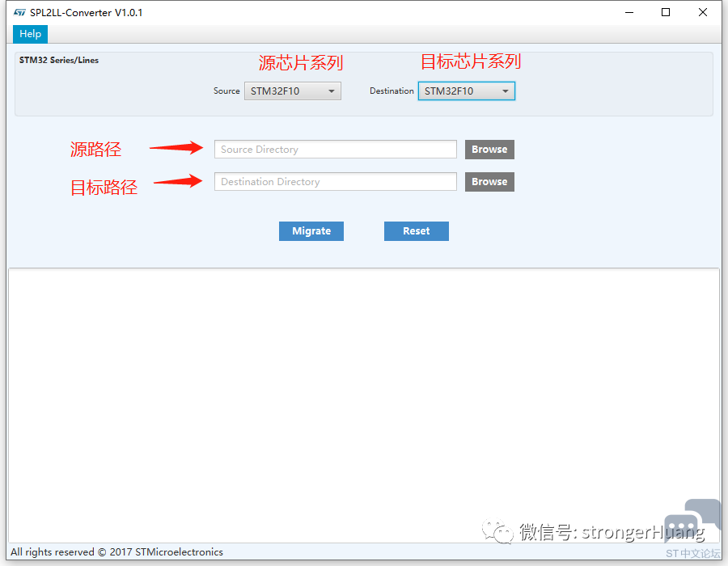Open the Source series STM32F10 dropdown
Image resolution: width=728 pixels, height=566 pixels.
click(x=293, y=91)
